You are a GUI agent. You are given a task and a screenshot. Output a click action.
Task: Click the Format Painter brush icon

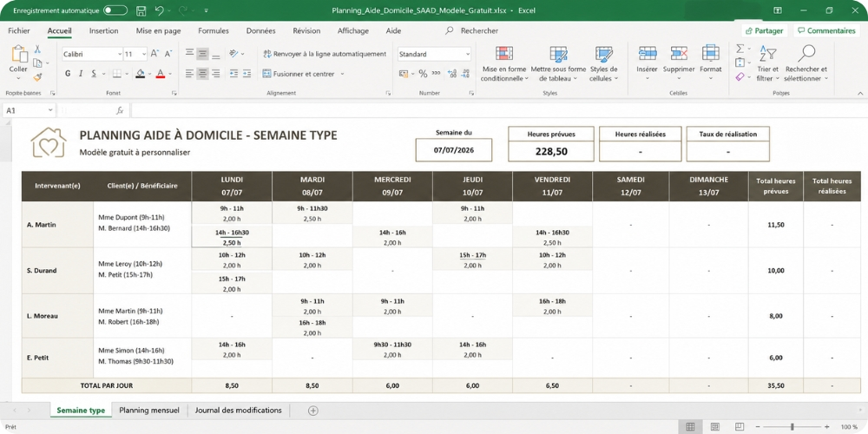pos(37,77)
